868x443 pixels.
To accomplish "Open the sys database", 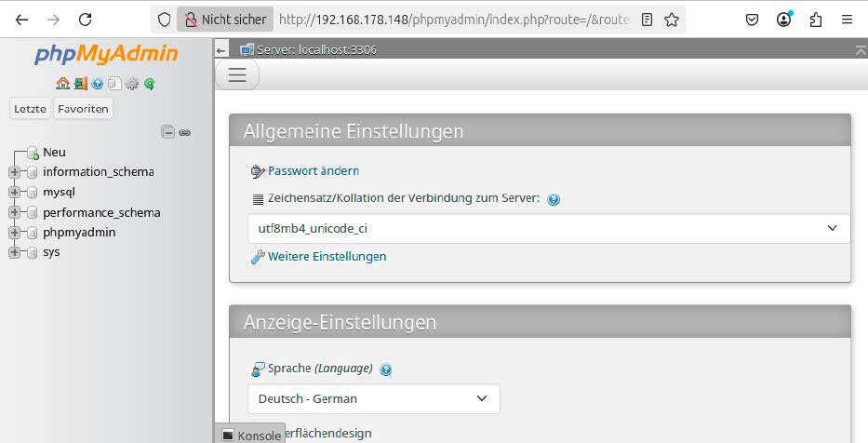I will pyautogui.click(x=51, y=252).
